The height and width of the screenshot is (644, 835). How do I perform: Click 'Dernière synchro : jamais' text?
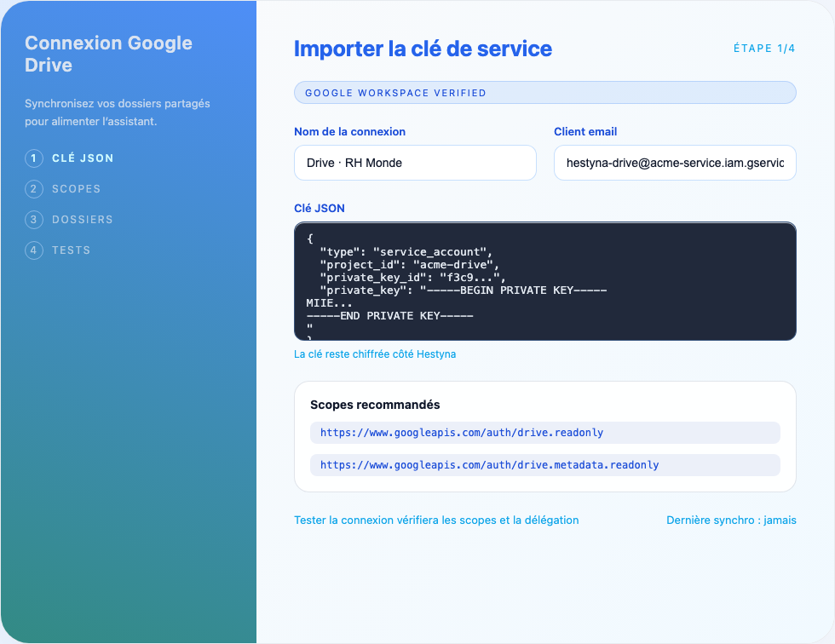730,520
